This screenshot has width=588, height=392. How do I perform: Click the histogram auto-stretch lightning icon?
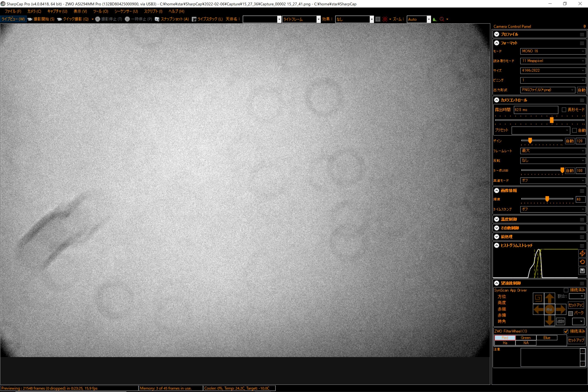point(582,253)
